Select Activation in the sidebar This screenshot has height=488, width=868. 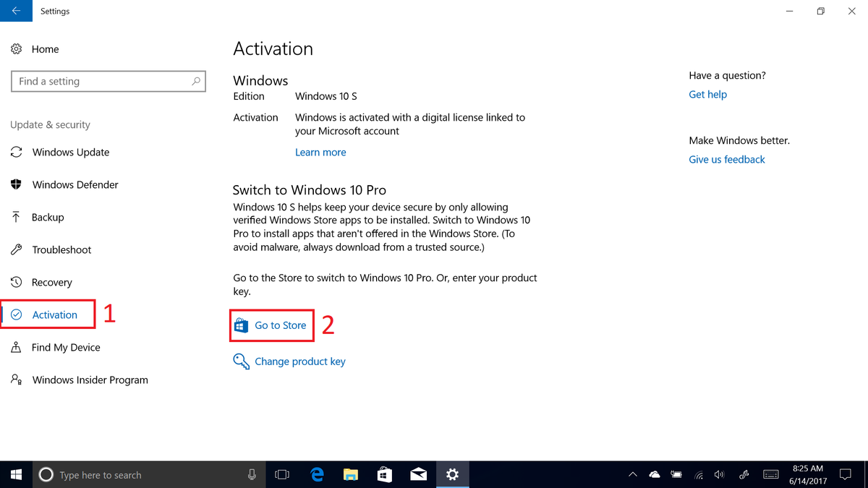pos(54,314)
